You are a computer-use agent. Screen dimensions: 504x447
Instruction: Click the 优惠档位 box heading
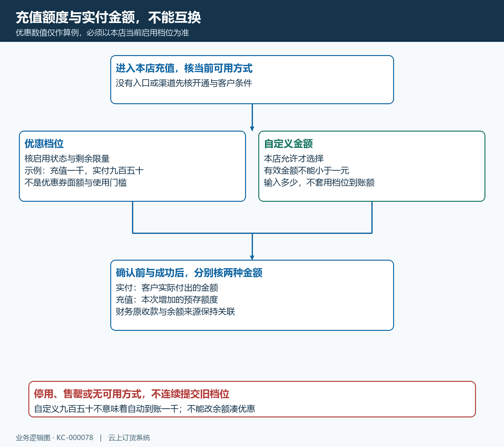click(x=44, y=144)
